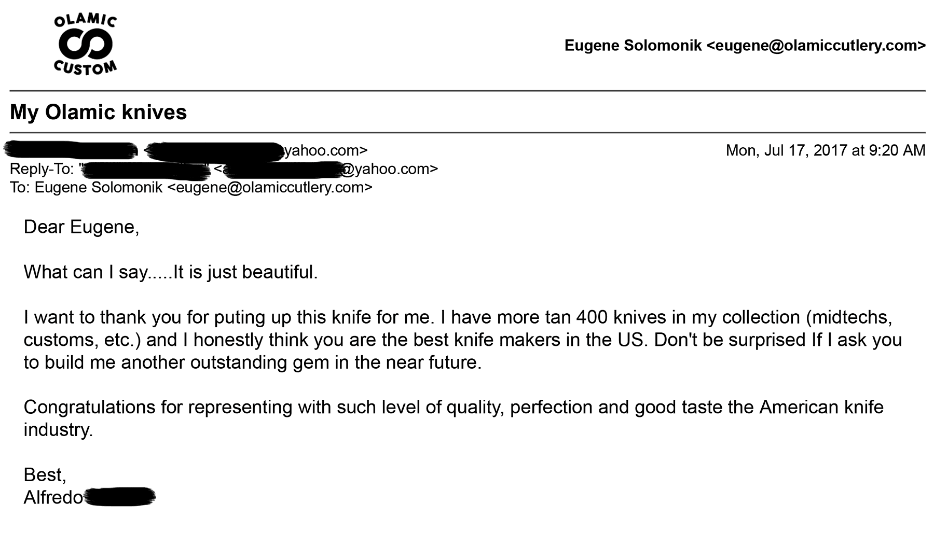Viewport: 934px width, 560px height.
Task: Click the header email eugene@olamiccutlery.com
Action: [x=816, y=46]
